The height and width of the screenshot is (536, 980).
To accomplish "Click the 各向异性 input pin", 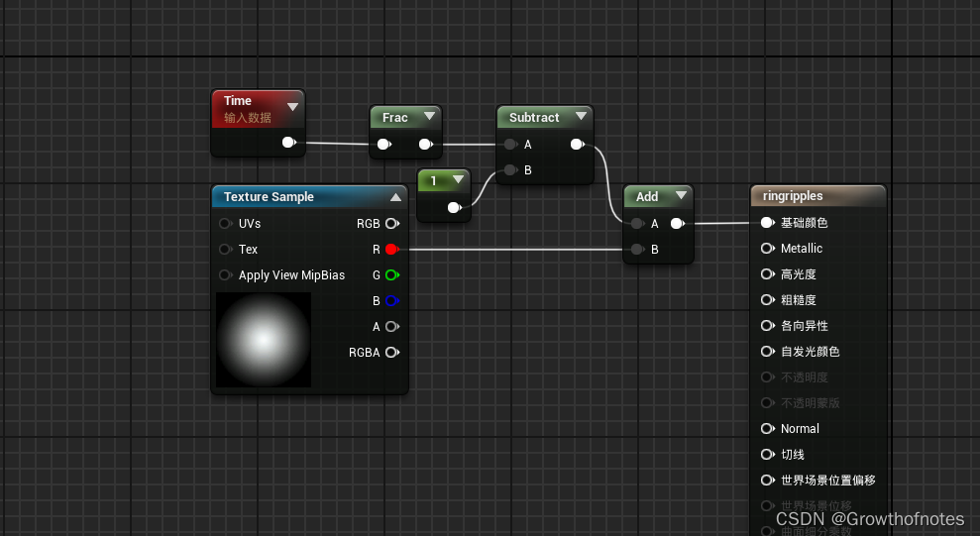I will click(x=768, y=326).
